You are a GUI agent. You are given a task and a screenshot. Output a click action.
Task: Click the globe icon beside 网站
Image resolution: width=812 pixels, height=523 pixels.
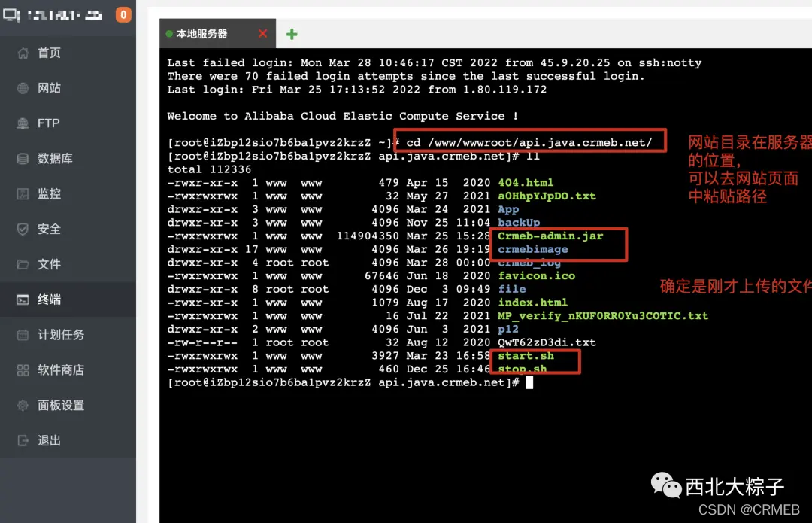[x=23, y=88]
